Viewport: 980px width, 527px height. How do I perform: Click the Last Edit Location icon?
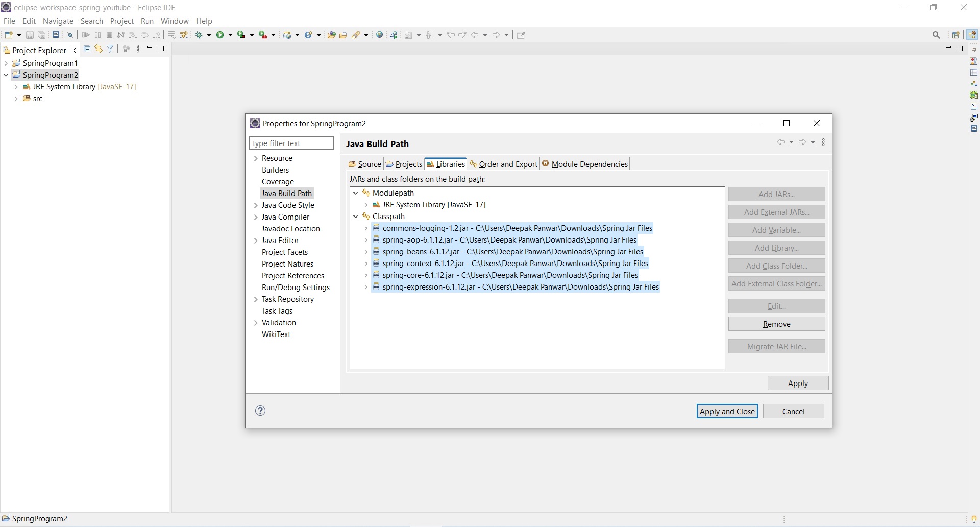coord(451,35)
